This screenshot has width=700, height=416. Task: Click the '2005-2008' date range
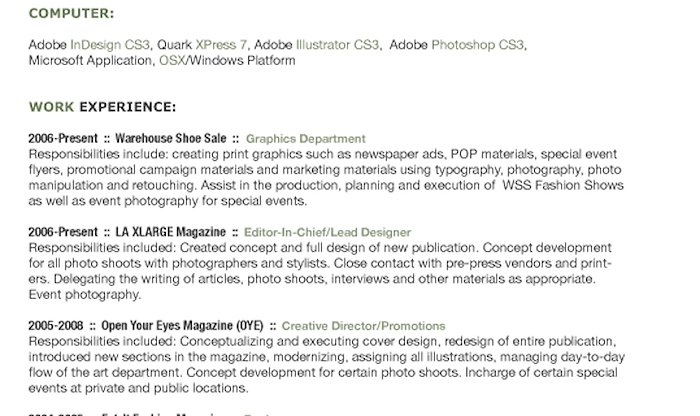click(x=56, y=326)
